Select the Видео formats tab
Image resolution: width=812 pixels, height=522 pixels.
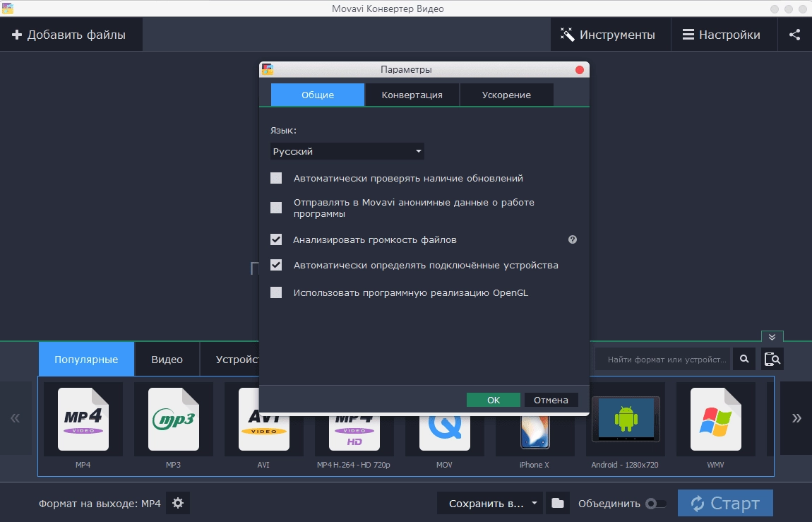167,359
